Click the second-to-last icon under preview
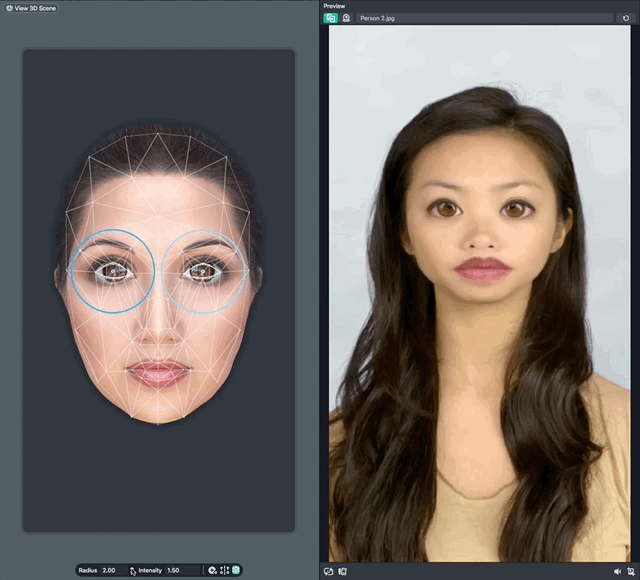Viewport: 640px width, 580px height. (618, 571)
